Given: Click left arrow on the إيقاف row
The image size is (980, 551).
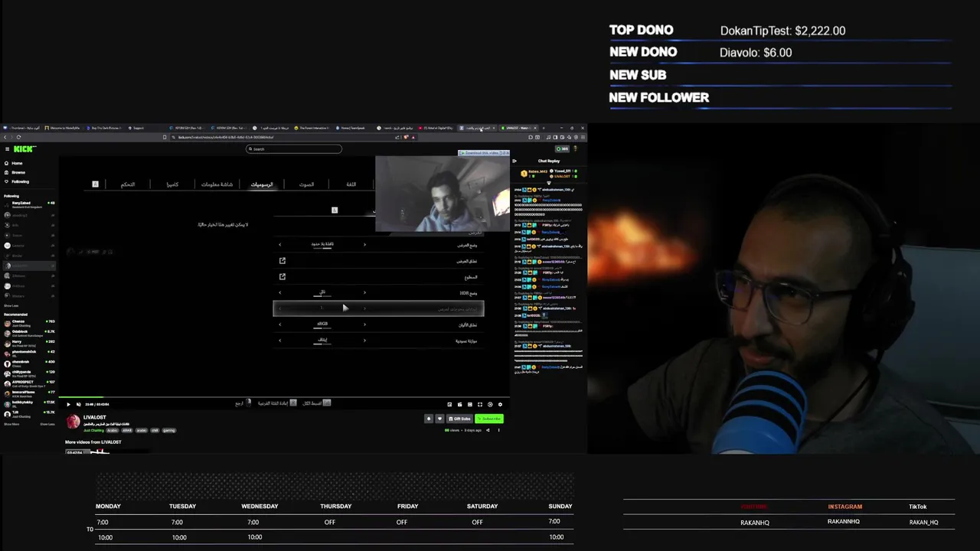Looking at the screenshot, I should click(280, 341).
